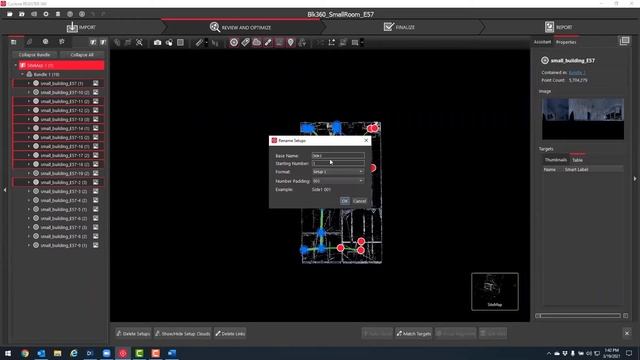
Task: Click Collapse All button
Action: (x=82, y=55)
